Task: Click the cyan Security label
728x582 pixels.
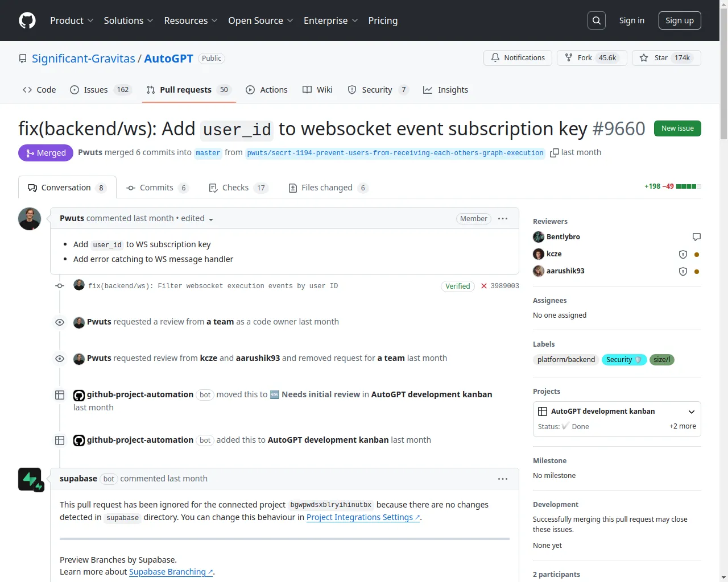Action: point(624,360)
